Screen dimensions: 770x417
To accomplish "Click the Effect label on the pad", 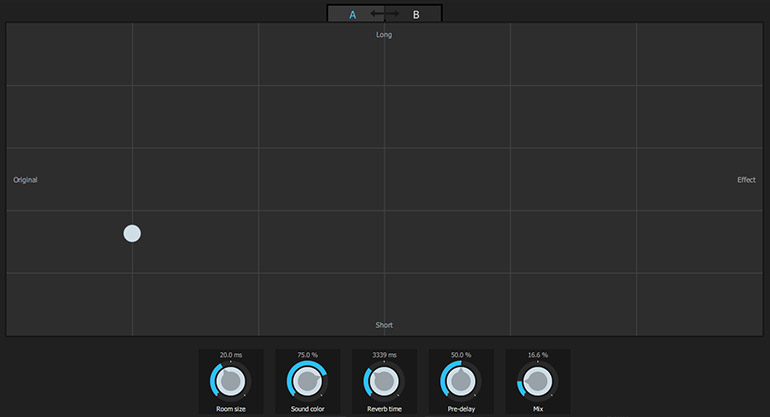I will click(x=746, y=180).
